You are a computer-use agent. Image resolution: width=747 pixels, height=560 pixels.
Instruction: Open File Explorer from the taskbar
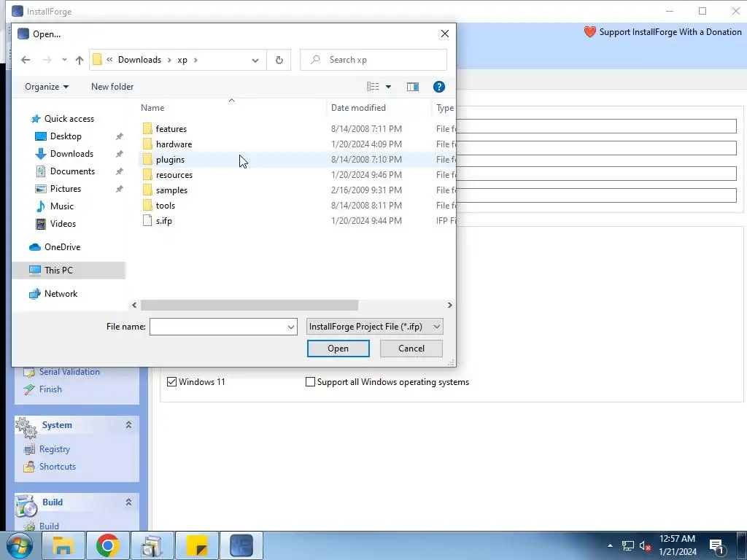tap(63, 545)
